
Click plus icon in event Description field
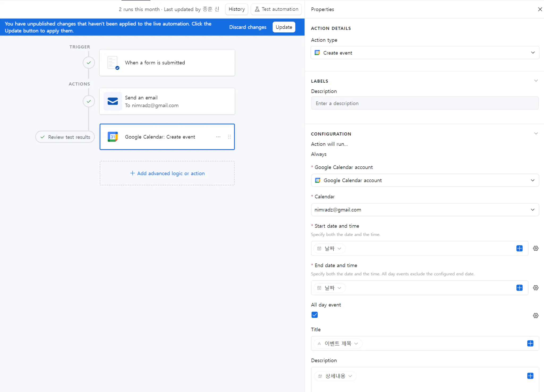pyautogui.click(x=530, y=376)
